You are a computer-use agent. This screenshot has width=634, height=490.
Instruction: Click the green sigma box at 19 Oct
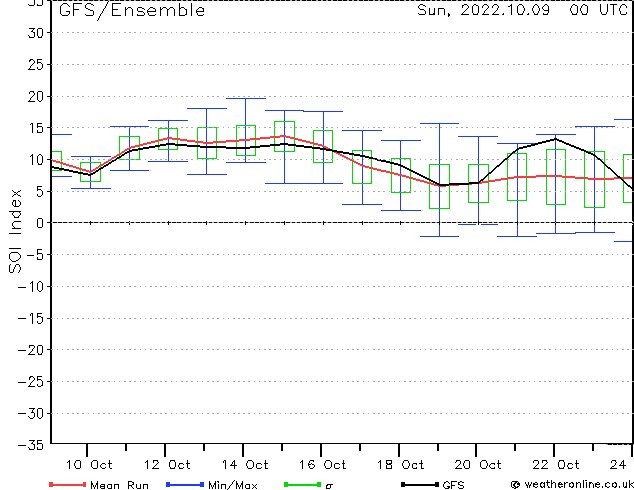440,186
